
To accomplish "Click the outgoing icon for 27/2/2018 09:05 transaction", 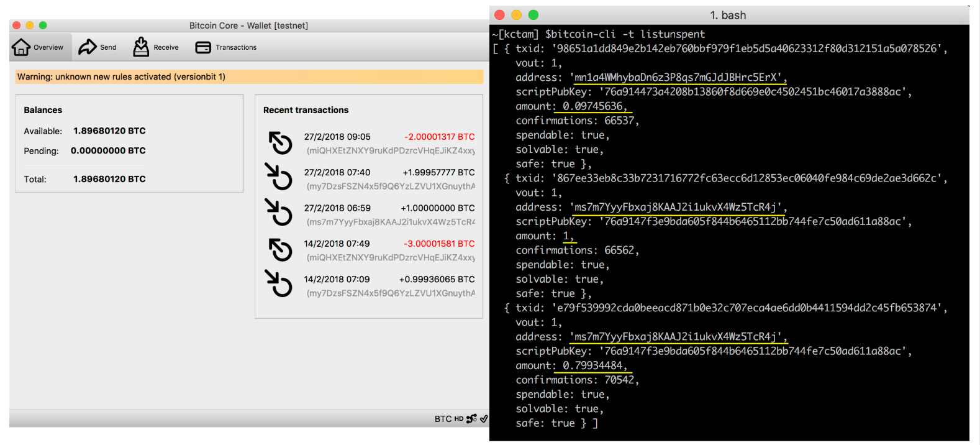I will (x=280, y=143).
